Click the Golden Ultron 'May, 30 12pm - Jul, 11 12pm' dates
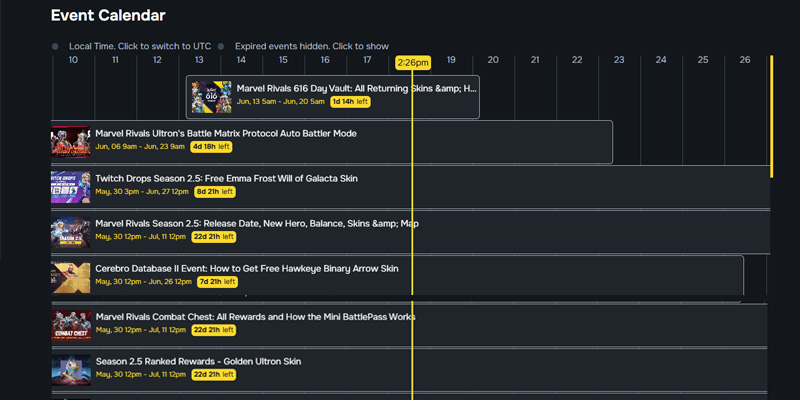Image resolution: width=800 pixels, height=400 pixels. click(x=141, y=374)
